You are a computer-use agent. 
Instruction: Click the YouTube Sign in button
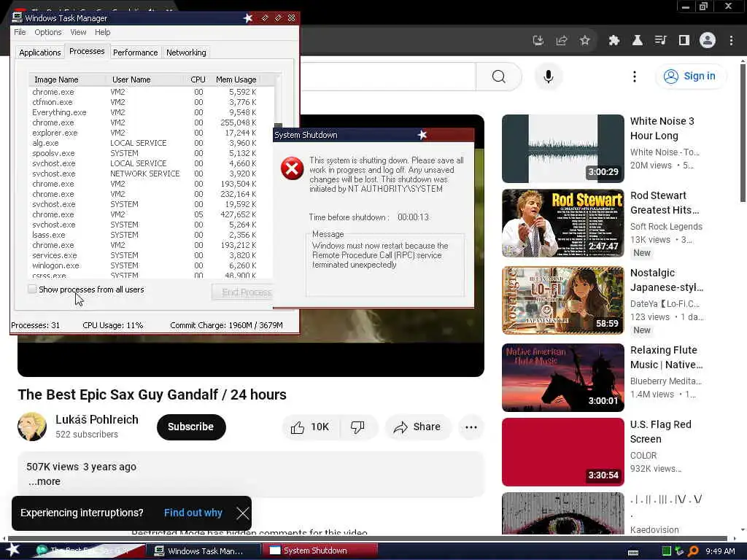692,76
